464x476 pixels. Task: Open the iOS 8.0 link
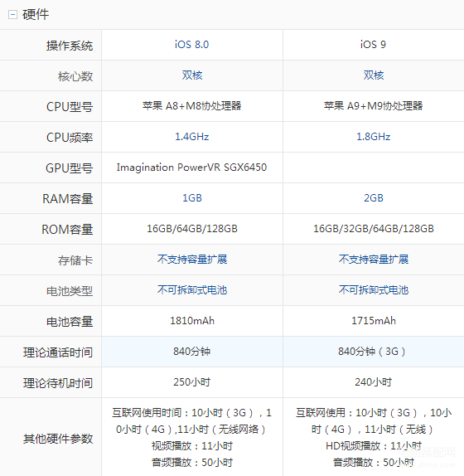point(191,45)
